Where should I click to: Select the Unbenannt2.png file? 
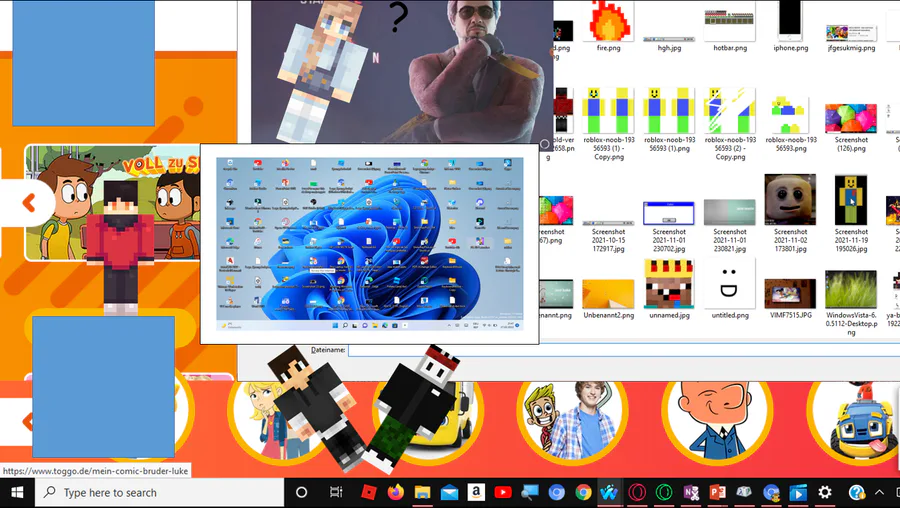tap(608, 298)
